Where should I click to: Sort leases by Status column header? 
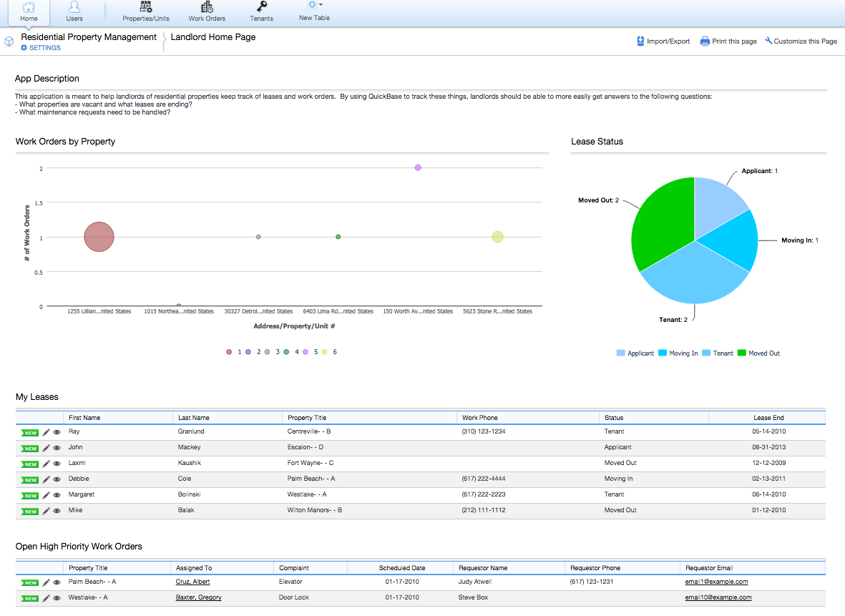pos(614,418)
